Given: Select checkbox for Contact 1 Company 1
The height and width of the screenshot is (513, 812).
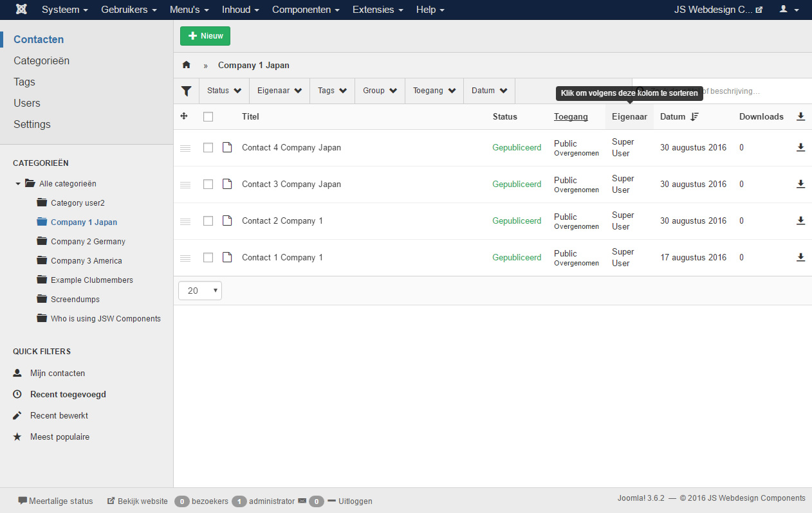Looking at the screenshot, I should tap(208, 257).
